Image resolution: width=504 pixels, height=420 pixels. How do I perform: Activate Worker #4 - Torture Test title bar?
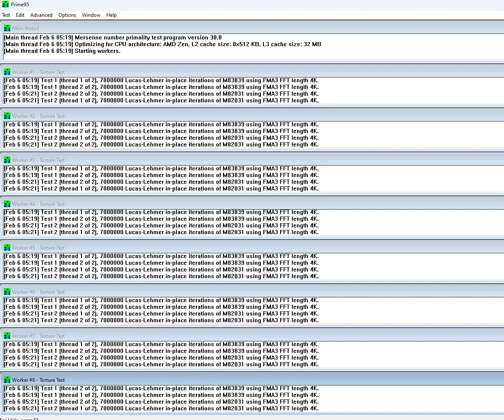pyautogui.click(x=252, y=204)
